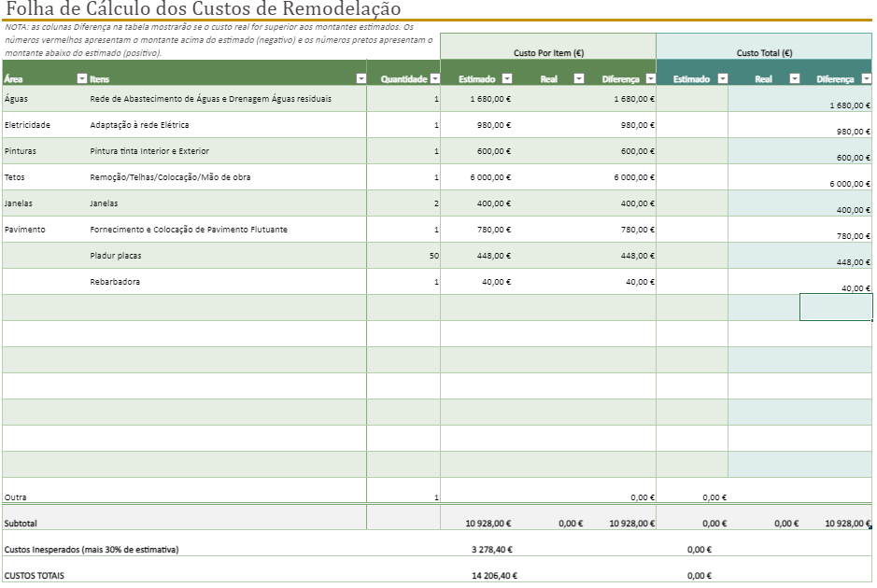Select the Janelas area cell
877x588 pixels.
[45, 203]
